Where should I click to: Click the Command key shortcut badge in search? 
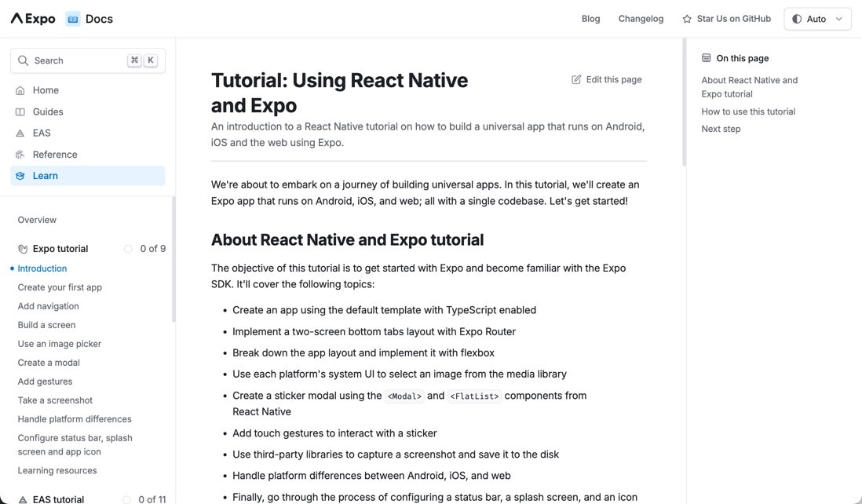click(x=134, y=60)
